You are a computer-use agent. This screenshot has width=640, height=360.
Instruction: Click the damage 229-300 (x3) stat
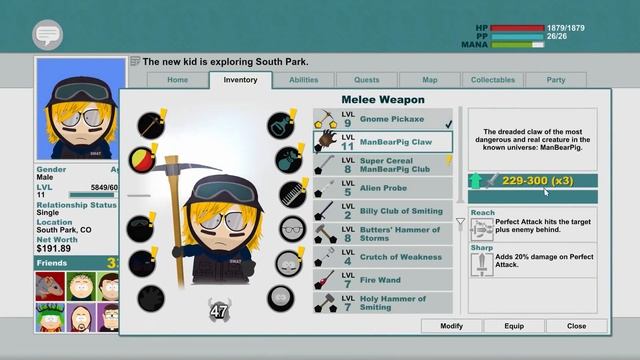tap(538, 180)
